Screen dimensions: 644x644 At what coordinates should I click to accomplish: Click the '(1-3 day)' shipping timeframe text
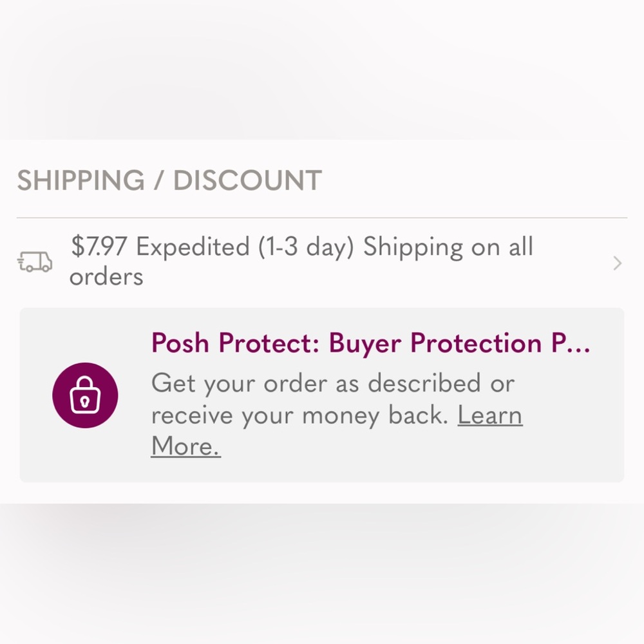[306, 248]
